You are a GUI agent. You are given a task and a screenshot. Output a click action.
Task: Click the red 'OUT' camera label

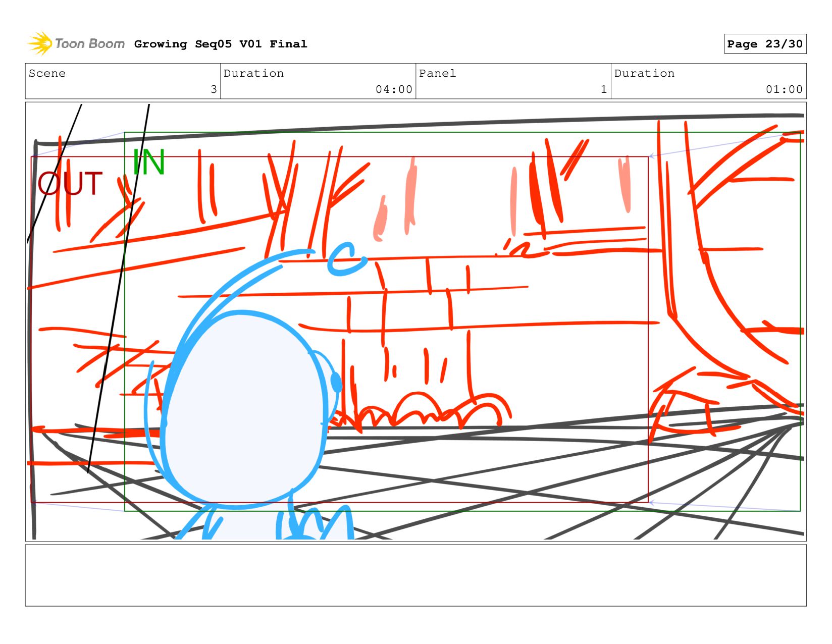pyautogui.click(x=70, y=184)
